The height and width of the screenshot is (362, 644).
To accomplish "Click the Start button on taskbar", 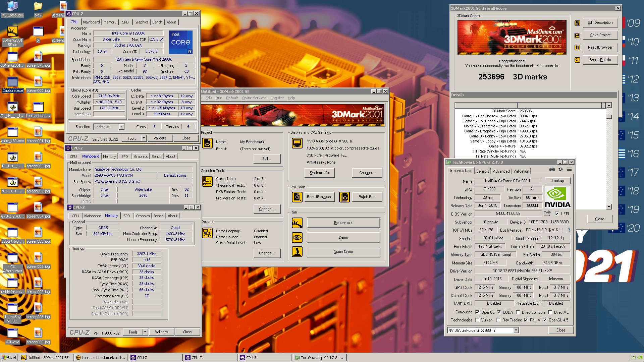I will click(9, 358).
